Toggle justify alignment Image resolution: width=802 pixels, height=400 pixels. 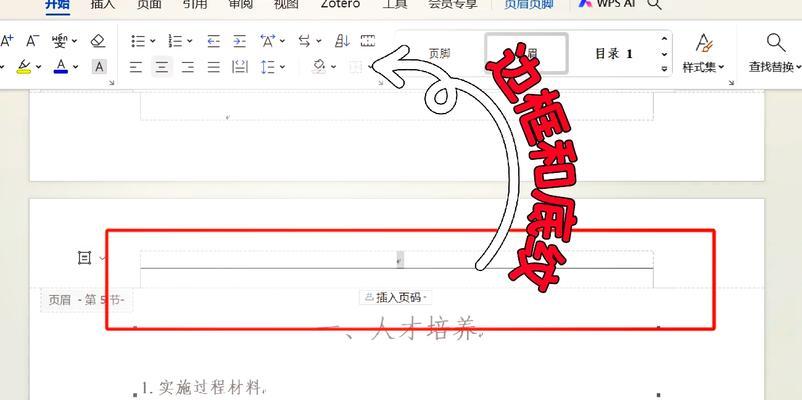click(213, 66)
